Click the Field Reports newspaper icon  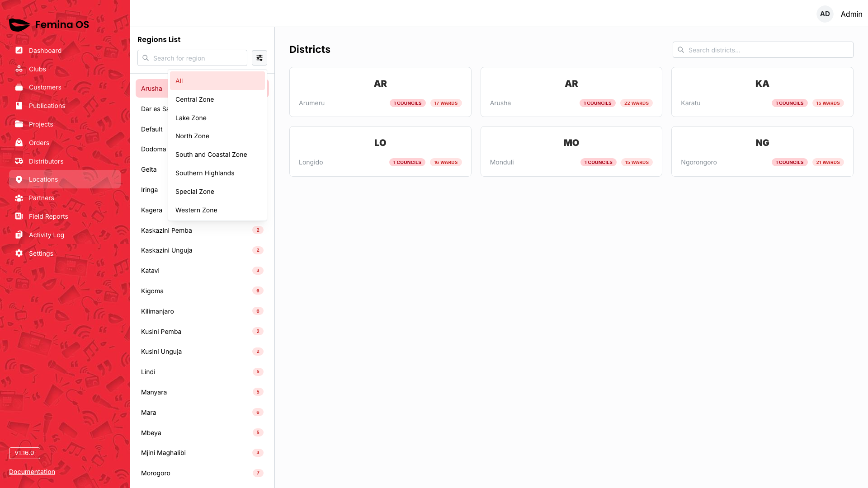coord(19,216)
